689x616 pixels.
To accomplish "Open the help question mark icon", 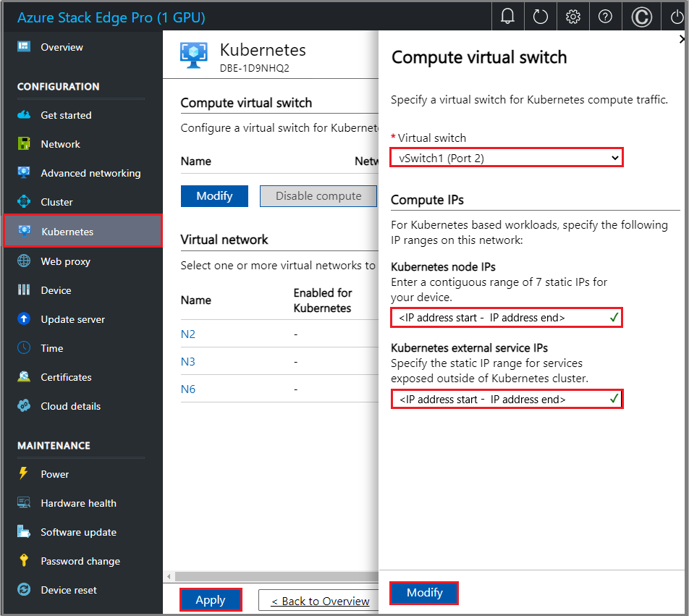I will coord(605,17).
